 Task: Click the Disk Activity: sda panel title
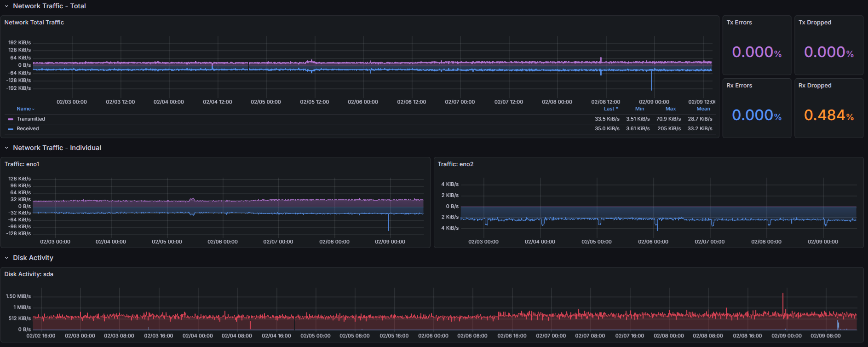pos(29,274)
